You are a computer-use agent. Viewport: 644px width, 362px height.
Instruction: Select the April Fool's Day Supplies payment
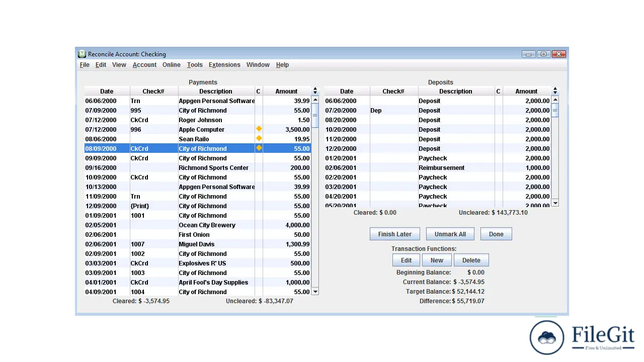[x=198, y=282]
